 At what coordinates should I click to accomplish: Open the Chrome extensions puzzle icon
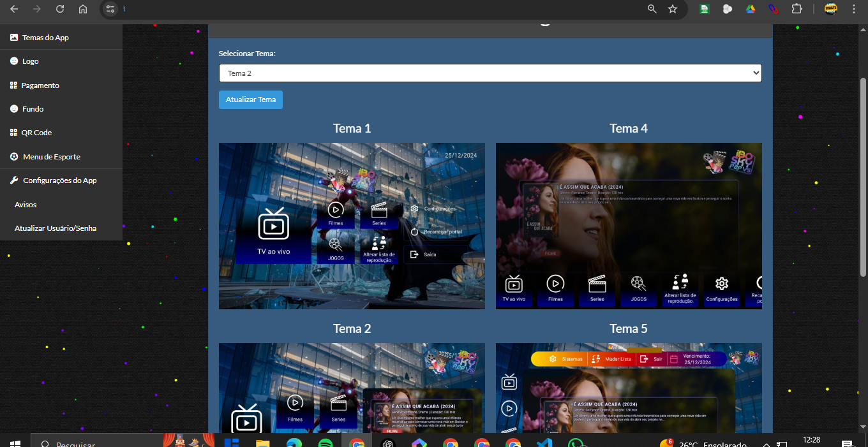797,9
